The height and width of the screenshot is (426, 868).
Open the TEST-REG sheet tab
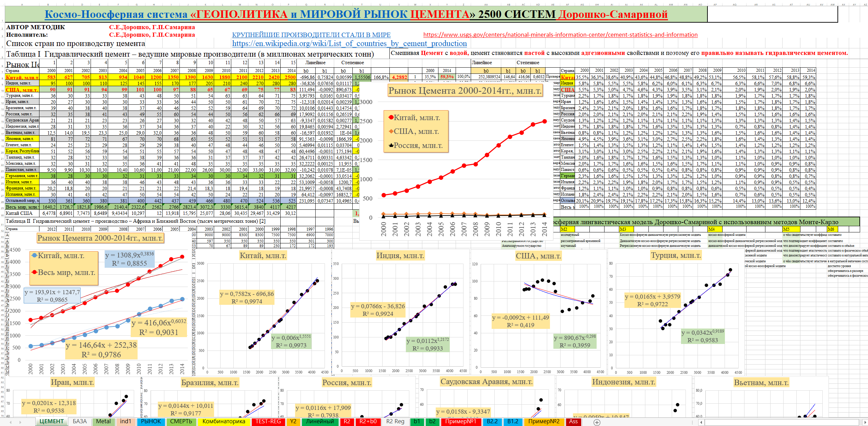tap(268, 422)
